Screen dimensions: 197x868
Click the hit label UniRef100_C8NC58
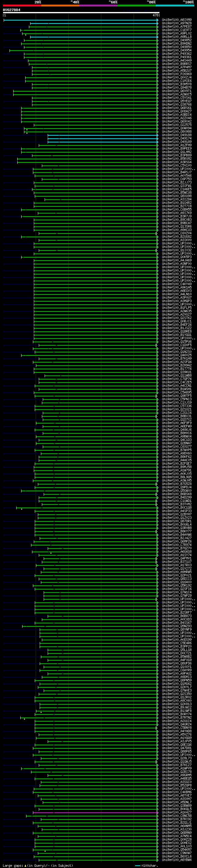pyautogui.click(x=177, y=816)
